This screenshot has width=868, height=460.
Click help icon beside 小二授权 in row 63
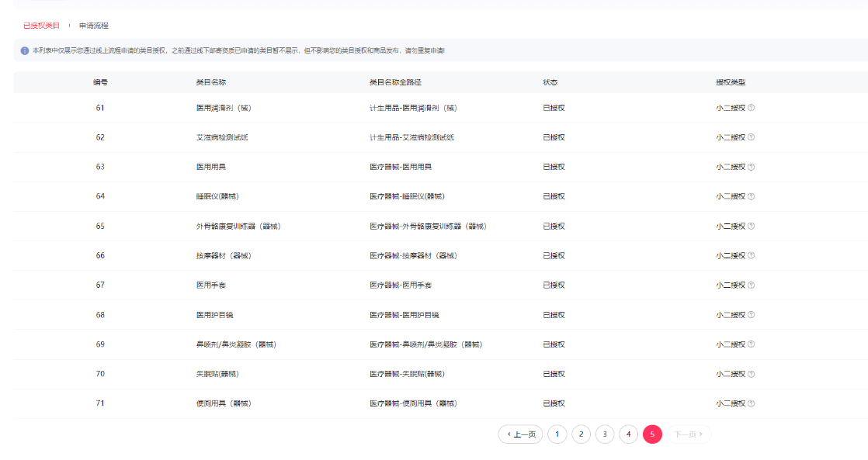click(751, 167)
